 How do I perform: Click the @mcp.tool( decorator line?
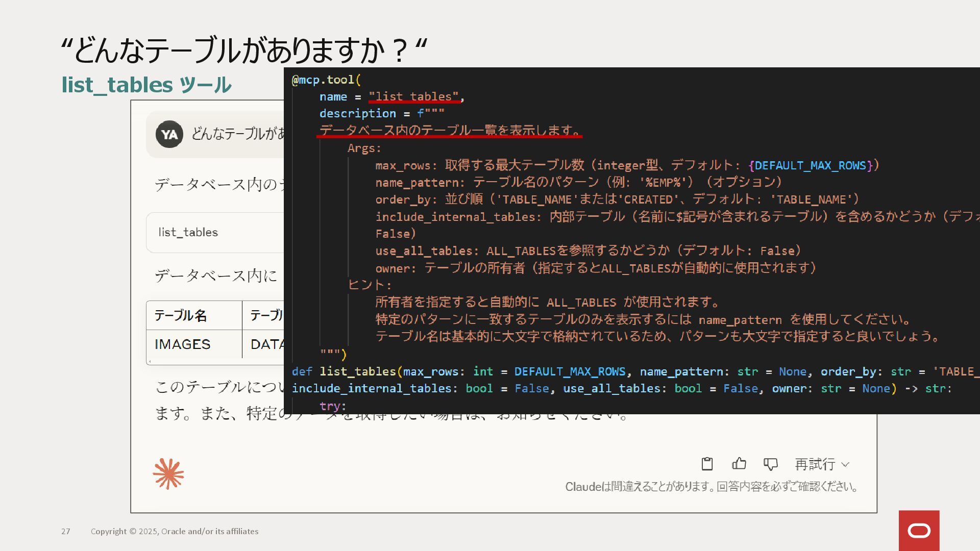tap(327, 80)
